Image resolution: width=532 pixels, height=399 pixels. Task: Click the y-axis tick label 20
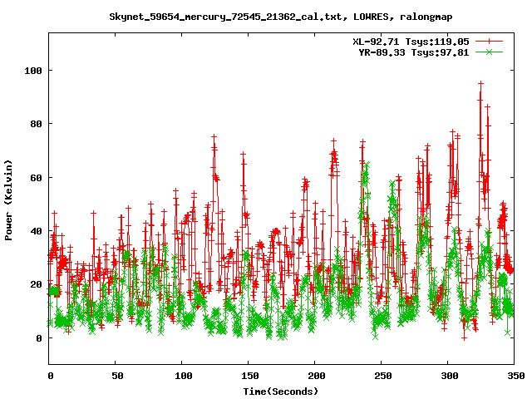37,284
